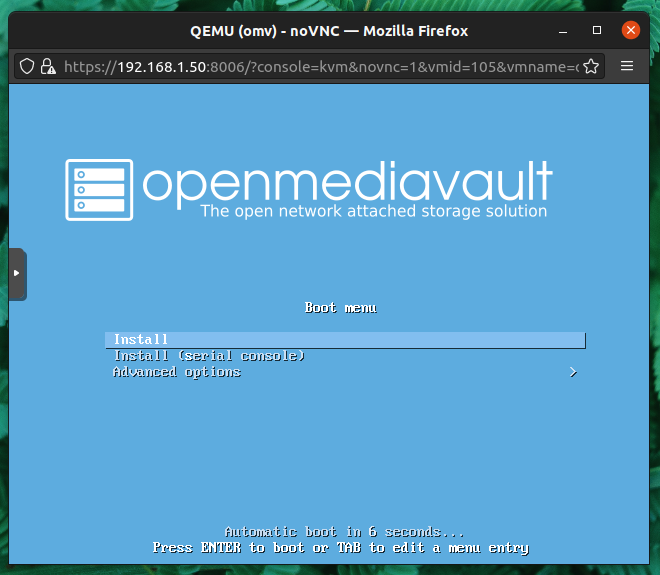Open the Advanced options submenu

point(345,372)
